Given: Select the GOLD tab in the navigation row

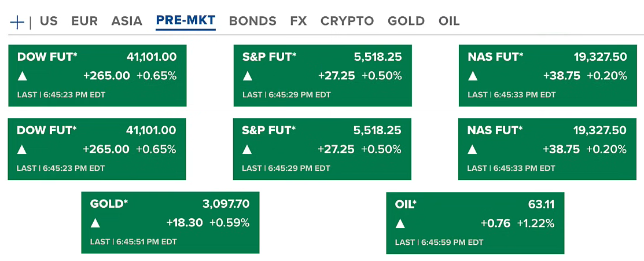Looking at the screenshot, I should [x=406, y=21].
